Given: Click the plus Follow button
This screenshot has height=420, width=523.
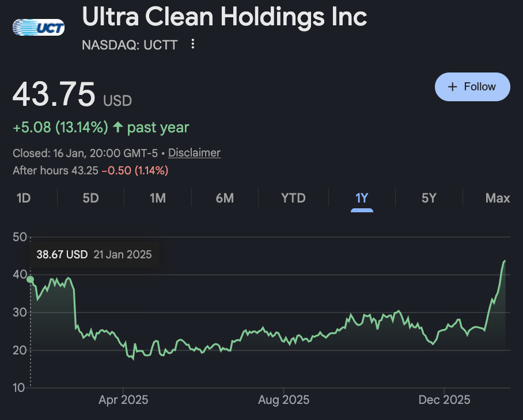Looking at the screenshot, I should tap(472, 87).
